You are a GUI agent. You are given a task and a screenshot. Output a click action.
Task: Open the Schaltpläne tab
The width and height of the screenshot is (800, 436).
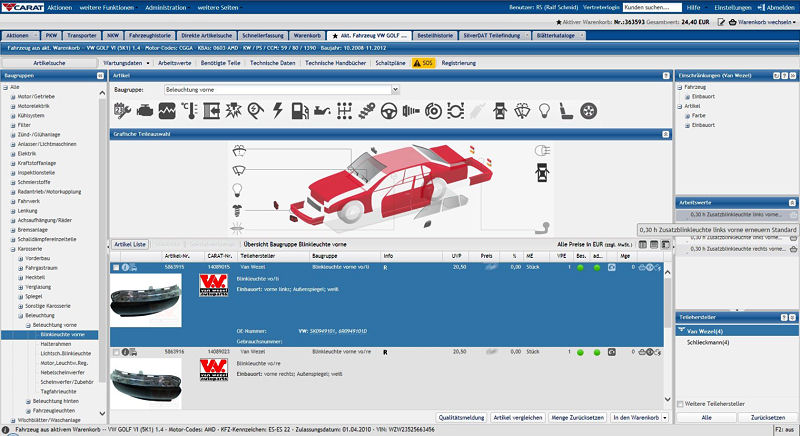390,63
